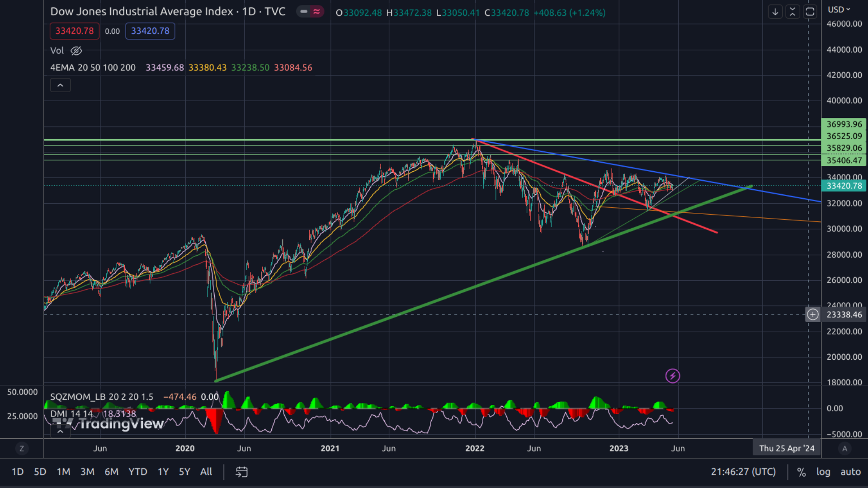Click the close price C33420.78
Viewport: 868px width, 488px height.
pos(507,13)
